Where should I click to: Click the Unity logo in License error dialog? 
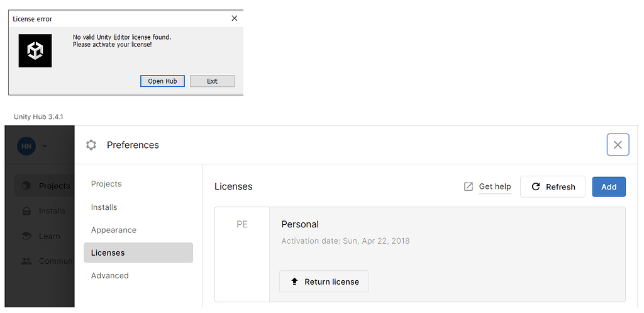(35, 51)
